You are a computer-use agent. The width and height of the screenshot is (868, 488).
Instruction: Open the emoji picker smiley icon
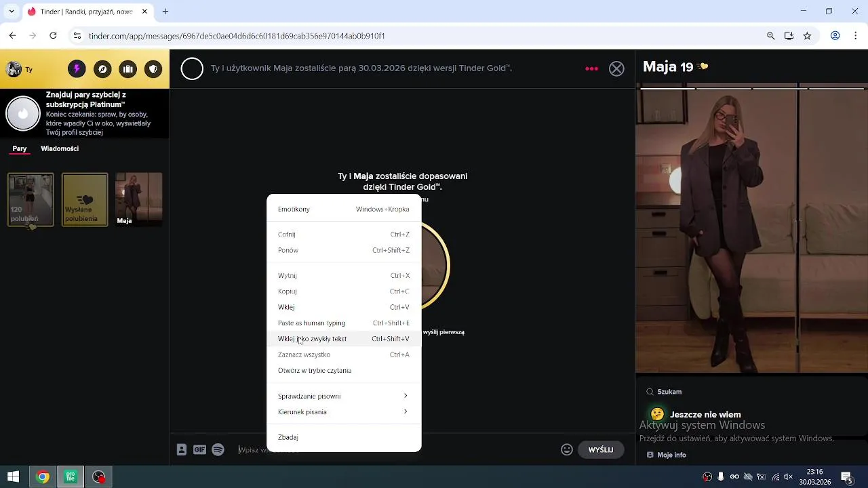point(567,449)
